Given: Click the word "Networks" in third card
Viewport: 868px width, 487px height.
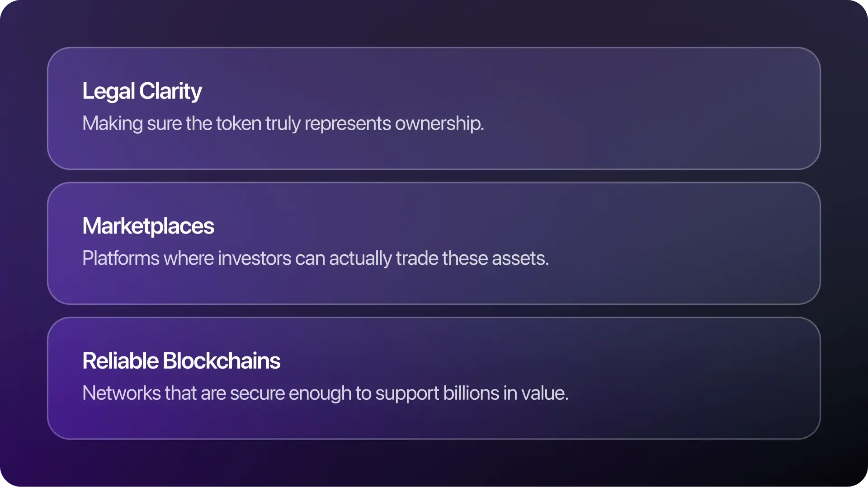Looking at the screenshot, I should point(121,393).
